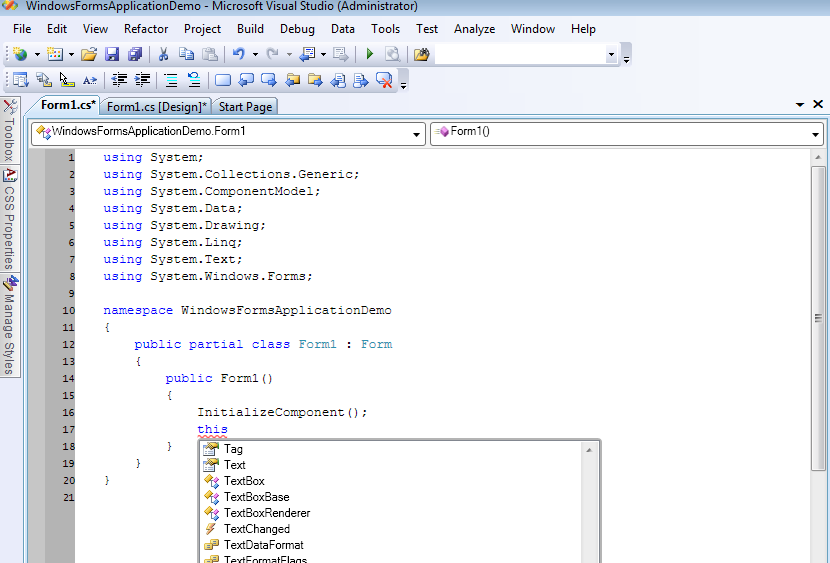This screenshot has width=830, height=563.
Task: Go to previous bookmark in folder
Action: (x=292, y=80)
